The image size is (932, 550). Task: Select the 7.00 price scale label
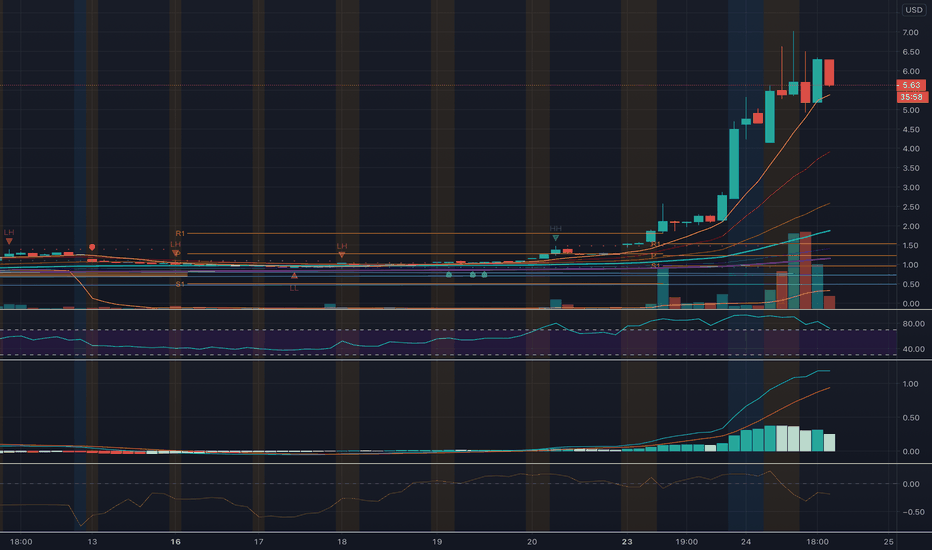pyautogui.click(x=911, y=32)
